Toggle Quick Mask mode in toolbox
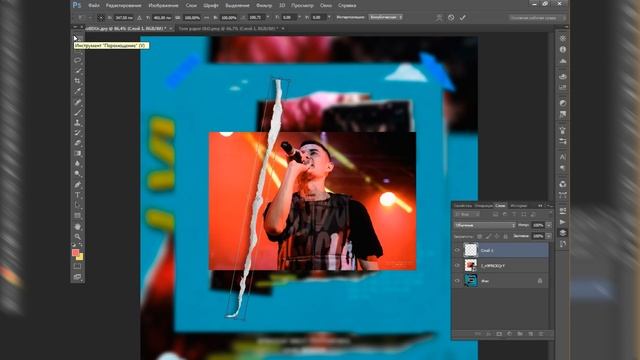The image size is (640, 360). (x=77, y=266)
